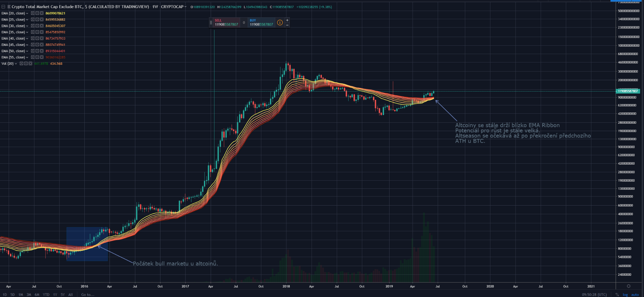Hide EMA (45, close) with its eye icon
644x297 pixels.
tap(33, 45)
